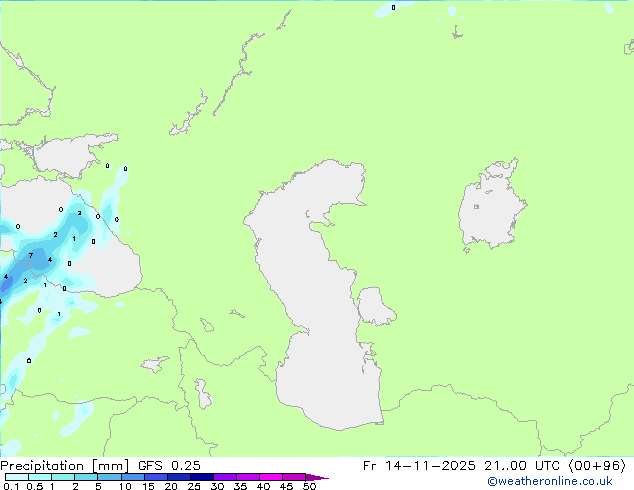Image resolution: width=634 pixels, height=490 pixels.
Task: Click the legend label '0.1'
Action: pyautogui.click(x=11, y=486)
